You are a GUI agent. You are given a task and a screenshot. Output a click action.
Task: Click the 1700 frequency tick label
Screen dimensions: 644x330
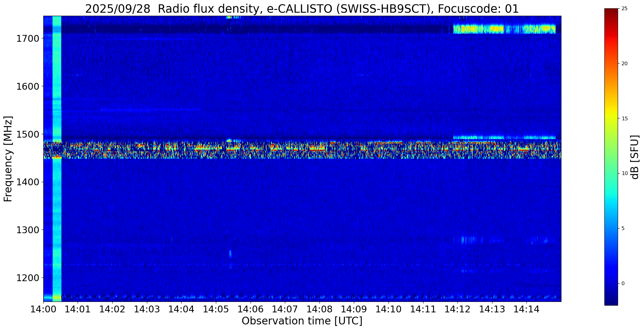28,39
